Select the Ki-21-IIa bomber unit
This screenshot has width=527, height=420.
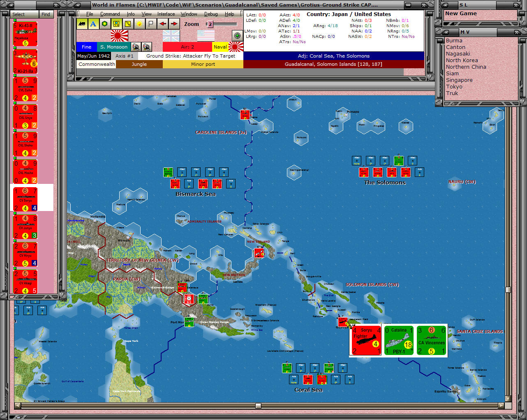pos(25,62)
